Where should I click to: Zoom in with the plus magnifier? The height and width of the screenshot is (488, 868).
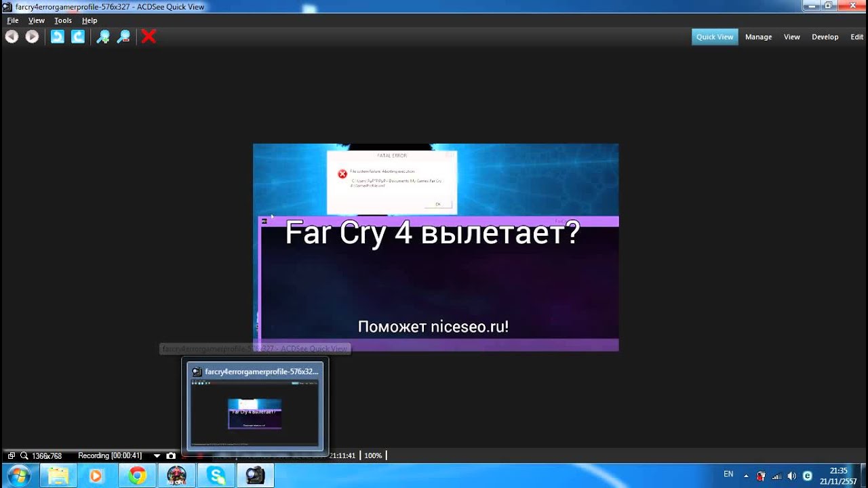point(103,37)
